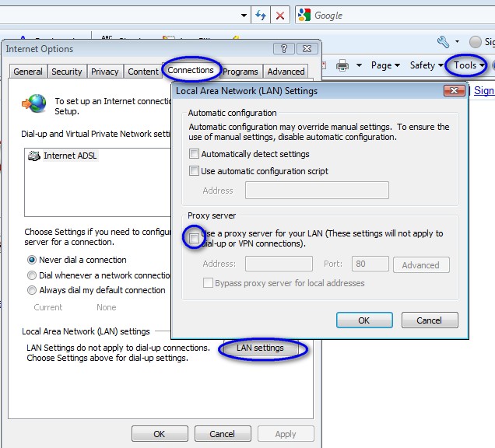The width and height of the screenshot is (495, 448).
Task: Click the red X stop loading icon
Action: (x=280, y=15)
